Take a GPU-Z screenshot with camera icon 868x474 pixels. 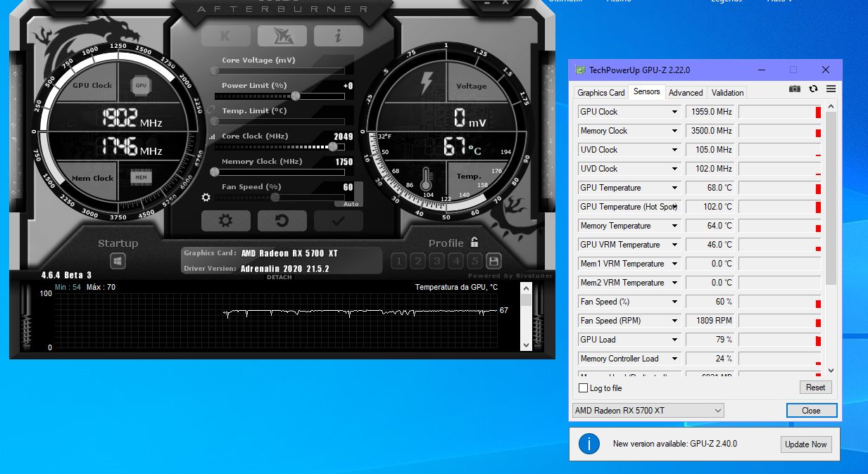coord(795,89)
